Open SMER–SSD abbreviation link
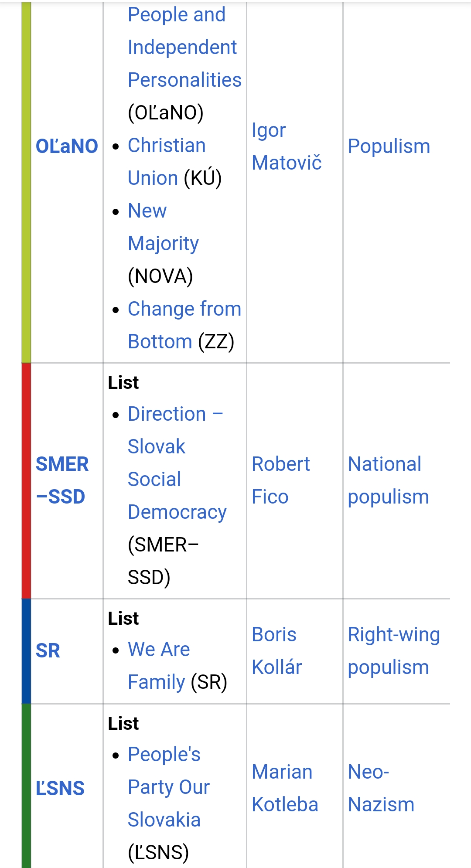The width and height of the screenshot is (471, 868). (x=62, y=480)
